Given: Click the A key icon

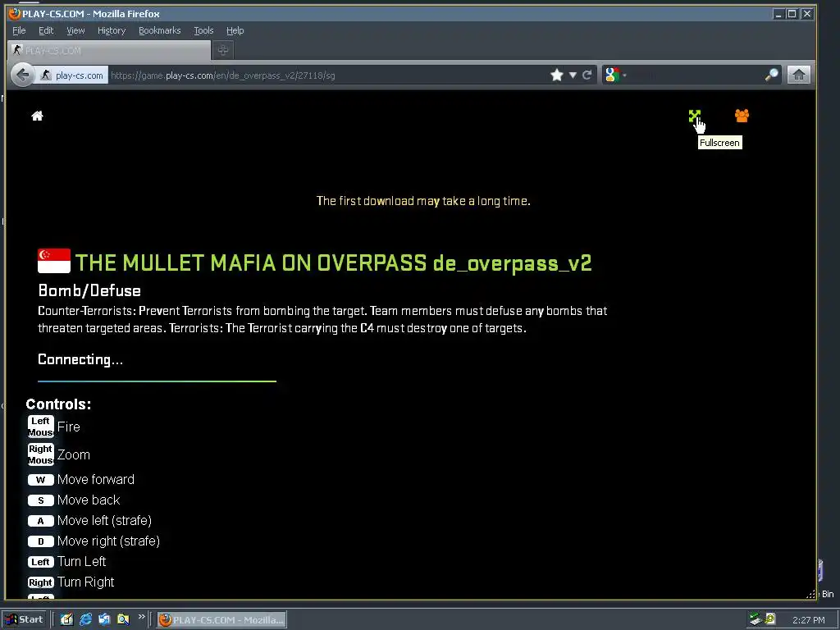Looking at the screenshot, I should pos(41,521).
